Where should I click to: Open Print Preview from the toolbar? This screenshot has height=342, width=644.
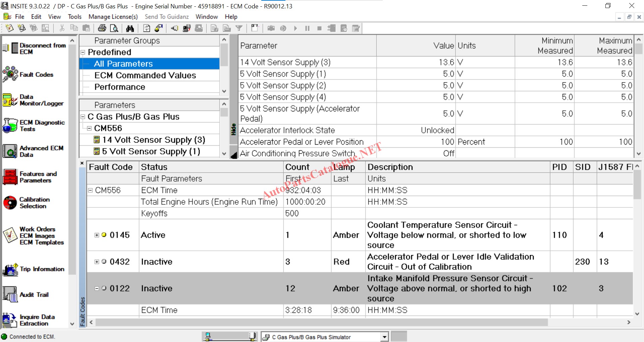pos(114,29)
